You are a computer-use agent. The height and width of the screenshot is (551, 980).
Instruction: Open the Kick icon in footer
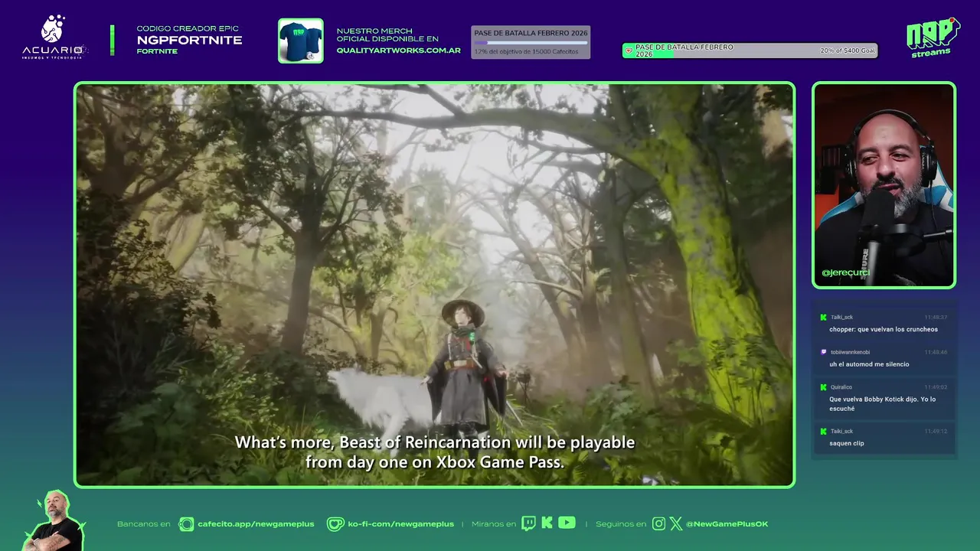[x=547, y=523]
